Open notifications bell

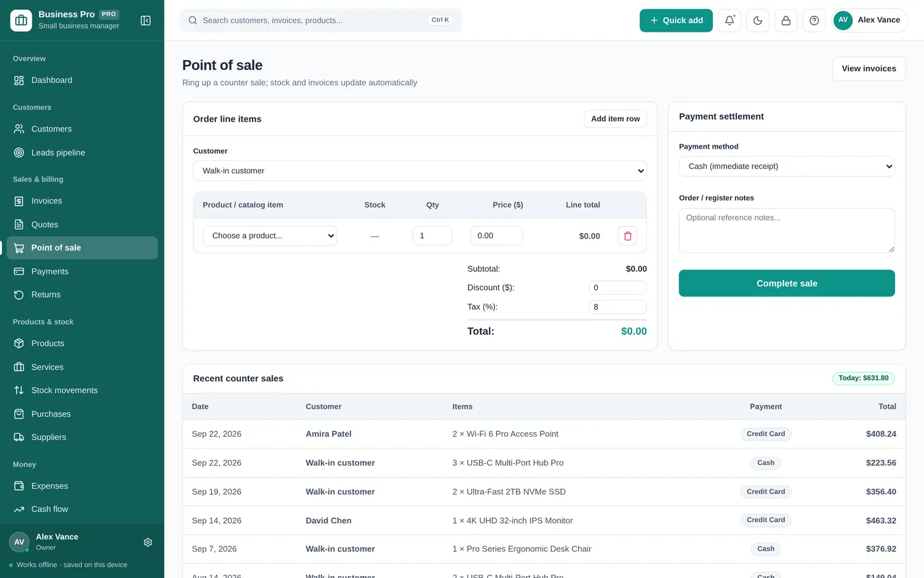729,20
